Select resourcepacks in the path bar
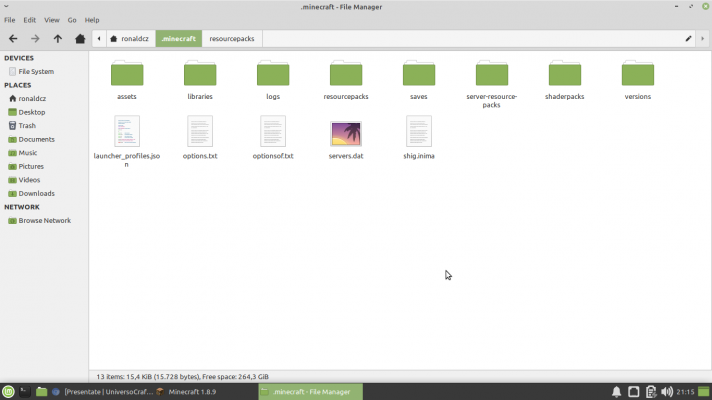 pos(232,39)
